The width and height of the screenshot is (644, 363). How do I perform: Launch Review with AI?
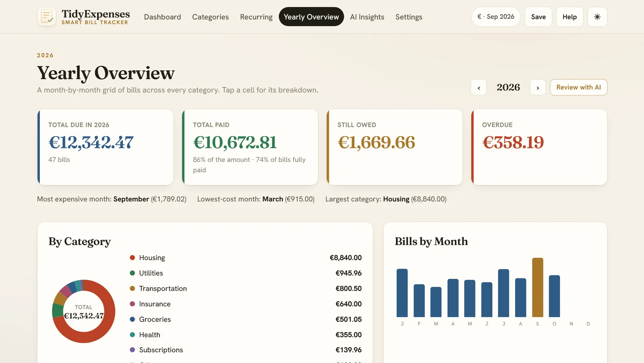pos(579,87)
